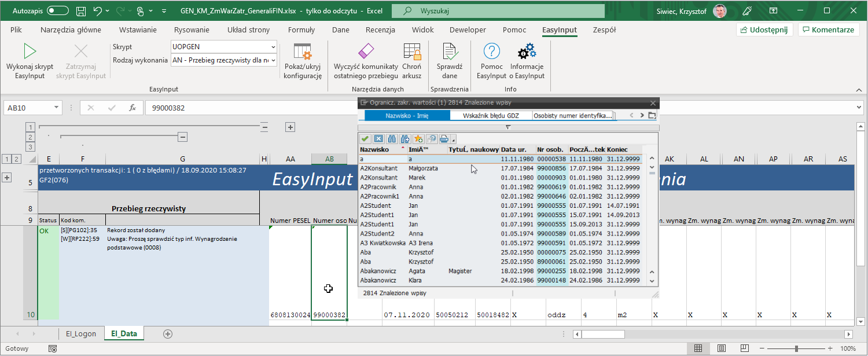Click the zoom slider handle
This screenshot has height=356, width=868.
797,348
